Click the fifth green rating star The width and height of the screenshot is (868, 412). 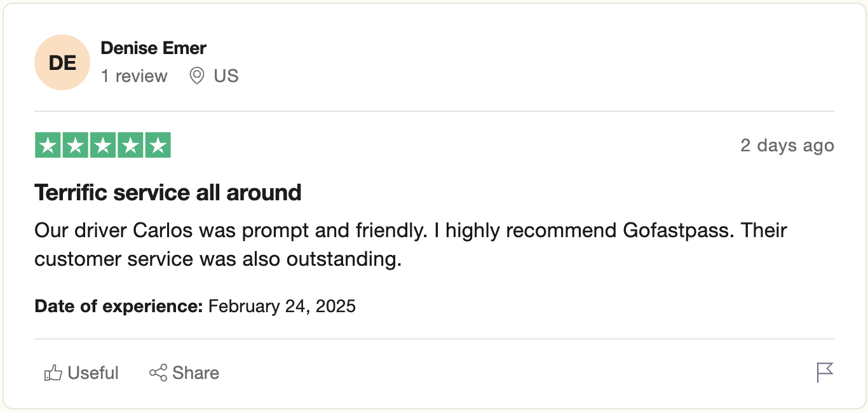point(158,145)
